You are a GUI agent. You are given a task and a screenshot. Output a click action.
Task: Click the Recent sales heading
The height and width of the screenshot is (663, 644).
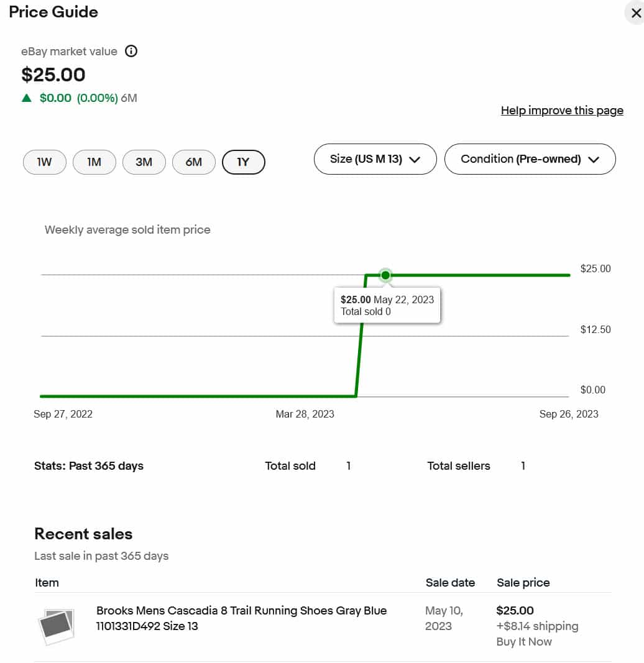(x=83, y=534)
